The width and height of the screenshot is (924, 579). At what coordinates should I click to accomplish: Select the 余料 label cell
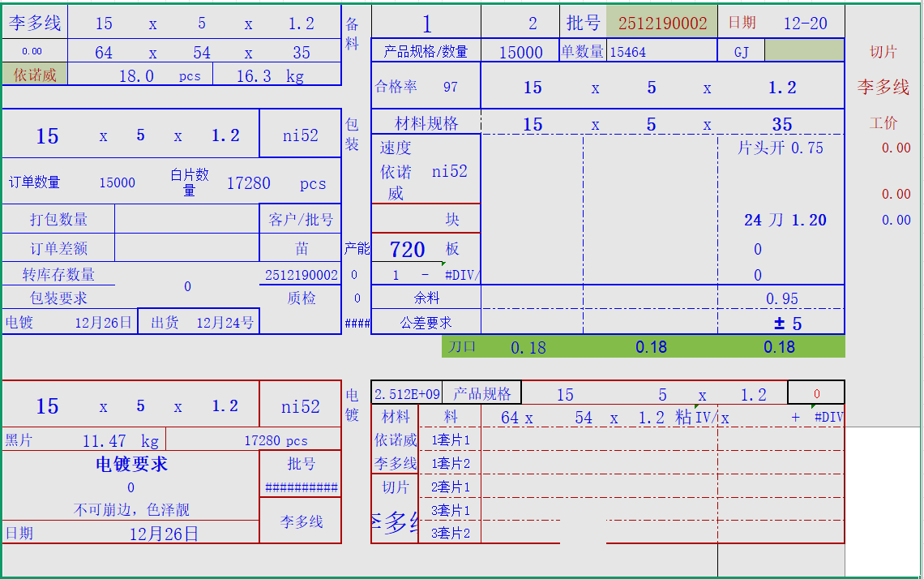pyautogui.click(x=426, y=298)
